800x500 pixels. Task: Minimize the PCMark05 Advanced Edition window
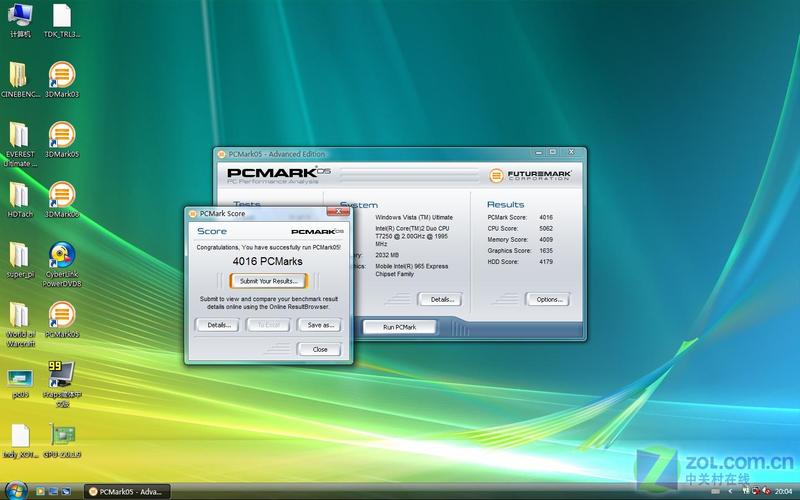coord(539,152)
